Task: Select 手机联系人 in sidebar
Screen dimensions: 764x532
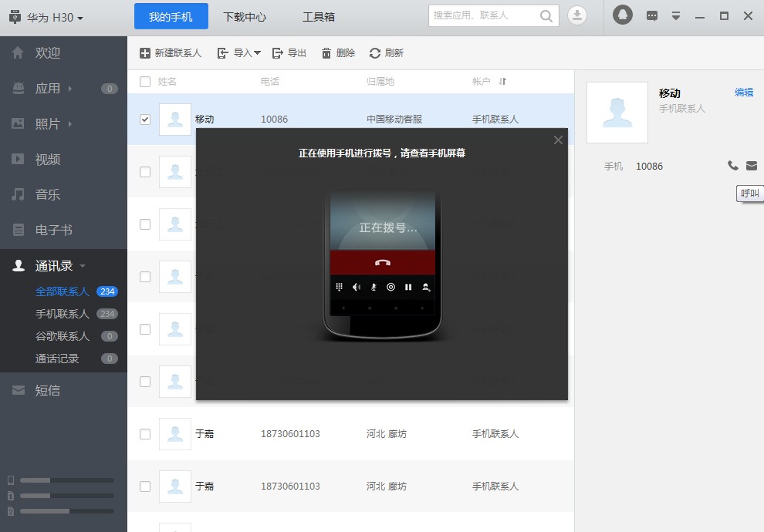Action: (63, 314)
